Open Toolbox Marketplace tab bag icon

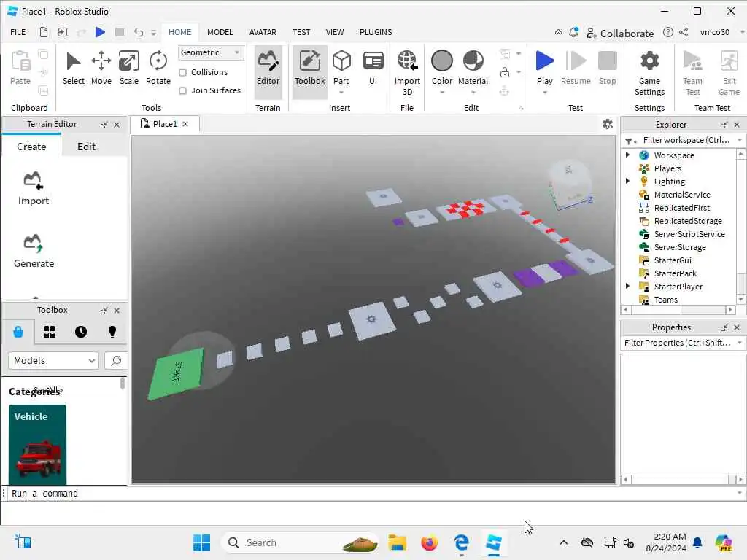tap(18, 332)
